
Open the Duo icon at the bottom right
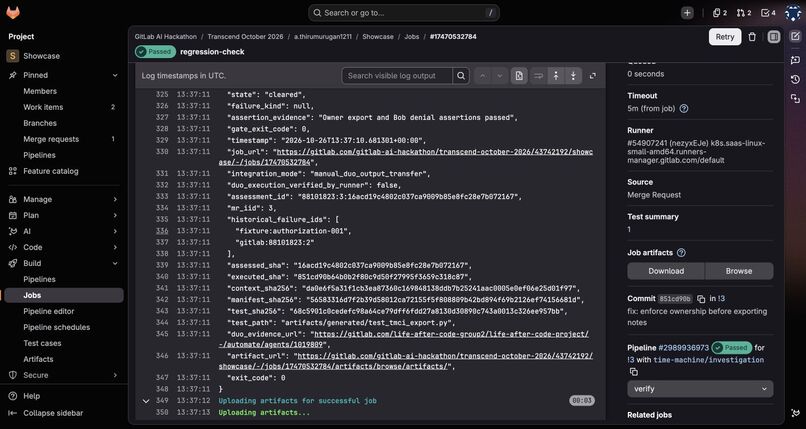(x=795, y=413)
